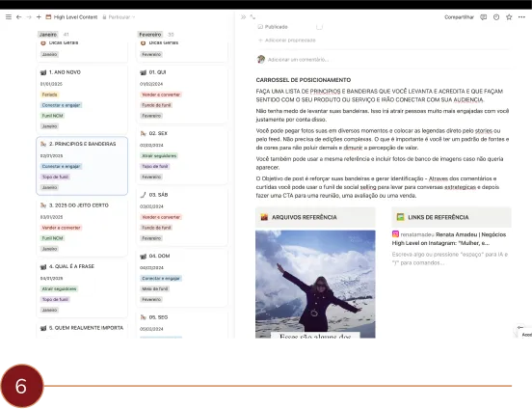Open High Level Content breadcrumb
The width and height of the screenshot is (532, 409).
[x=71, y=17]
